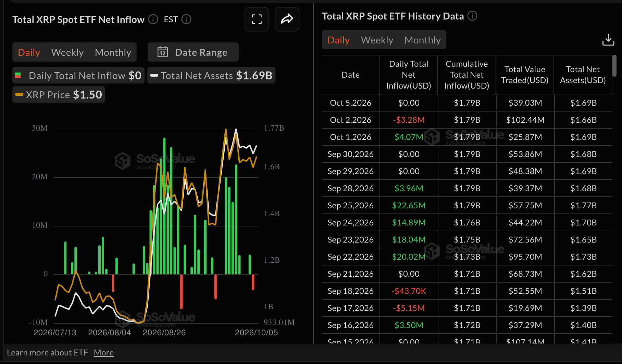Click the 2026/10/05 x-axis label
This screenshot has width=622, height=364.
256,333
